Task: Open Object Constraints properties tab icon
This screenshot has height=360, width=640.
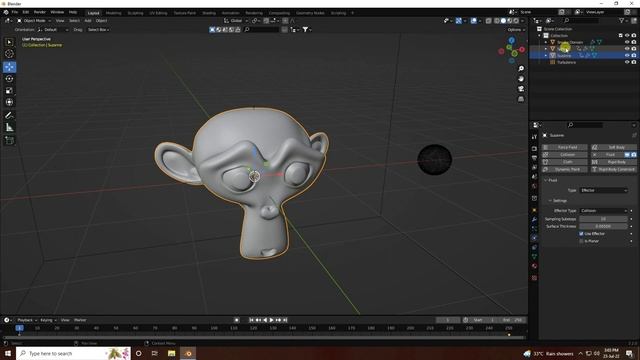Action: click(534, 247)
